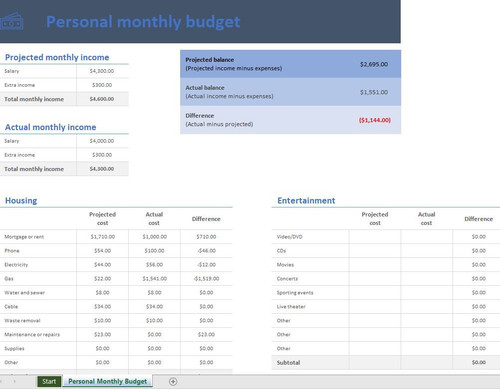This screenshot has height=389, width=500.
Task: Select Electricity projected cost $44.00
Action: [x=103, y=265]
